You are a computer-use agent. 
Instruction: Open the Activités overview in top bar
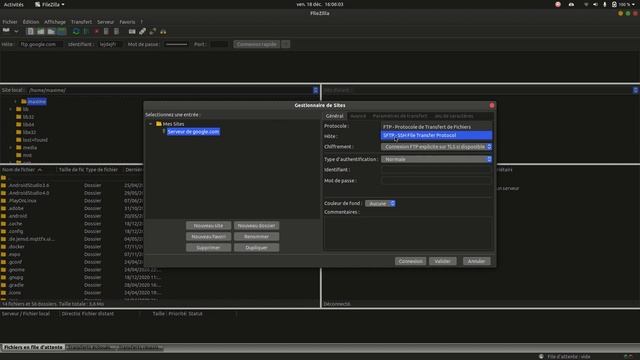pos(13,4)
